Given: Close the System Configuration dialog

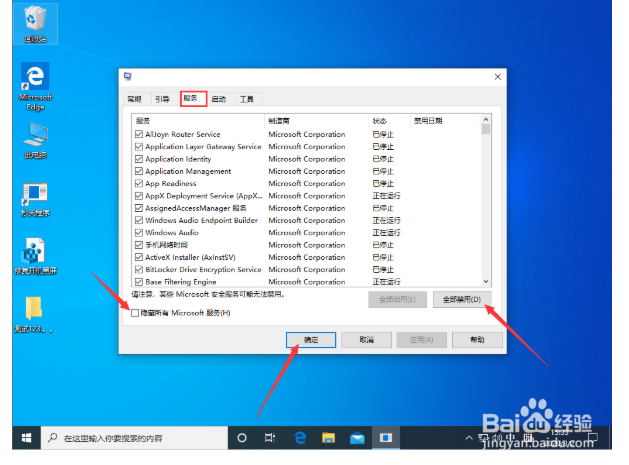Looking at the screenshot, I should point(498,77).
